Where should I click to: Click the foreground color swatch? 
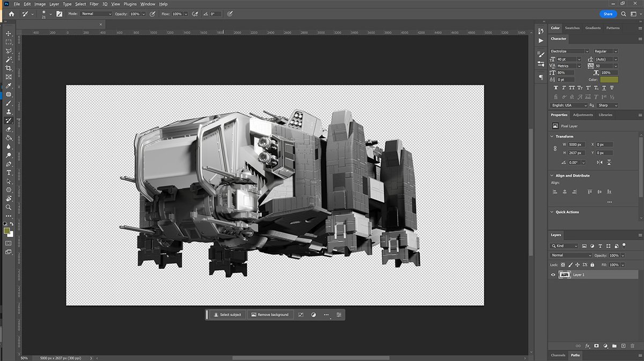[6, 231]
